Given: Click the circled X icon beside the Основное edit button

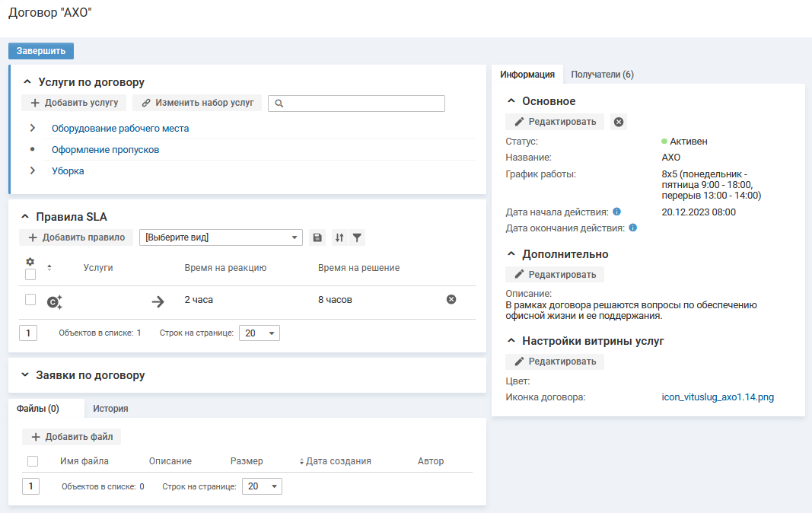Looking at the screenshot, I should 619,122.
